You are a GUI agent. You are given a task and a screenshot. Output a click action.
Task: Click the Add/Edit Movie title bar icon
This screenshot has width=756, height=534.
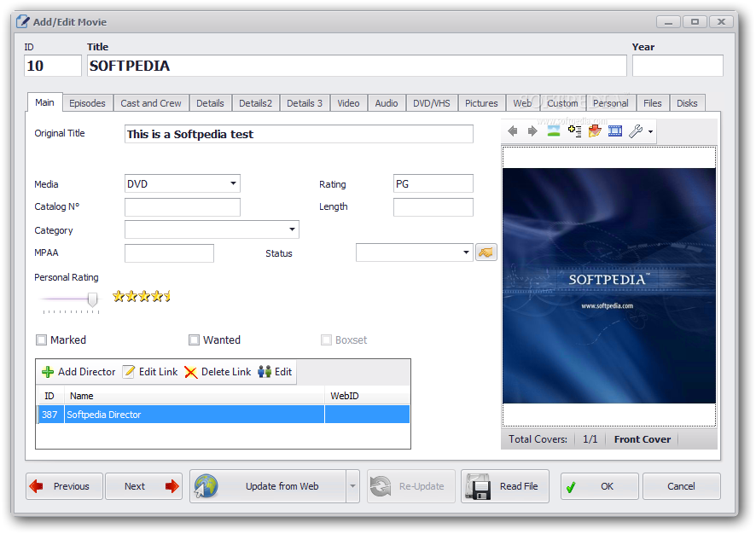click(x=22, y=21)
